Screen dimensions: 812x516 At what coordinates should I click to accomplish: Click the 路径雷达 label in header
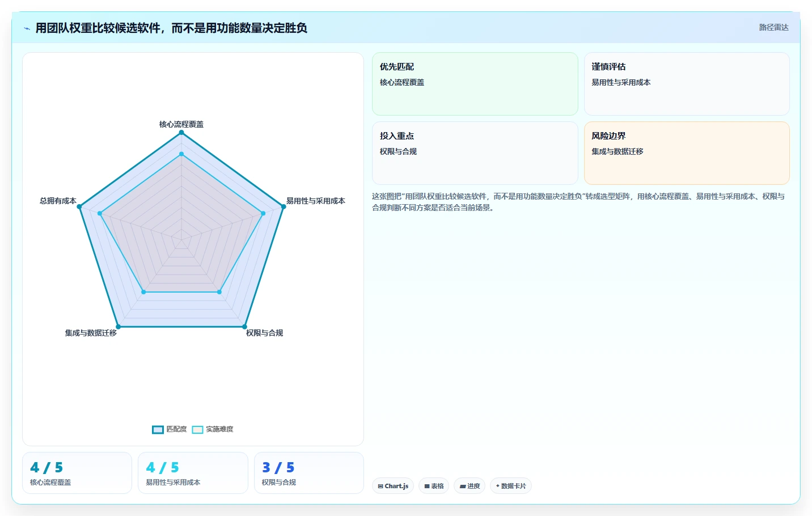773,27
